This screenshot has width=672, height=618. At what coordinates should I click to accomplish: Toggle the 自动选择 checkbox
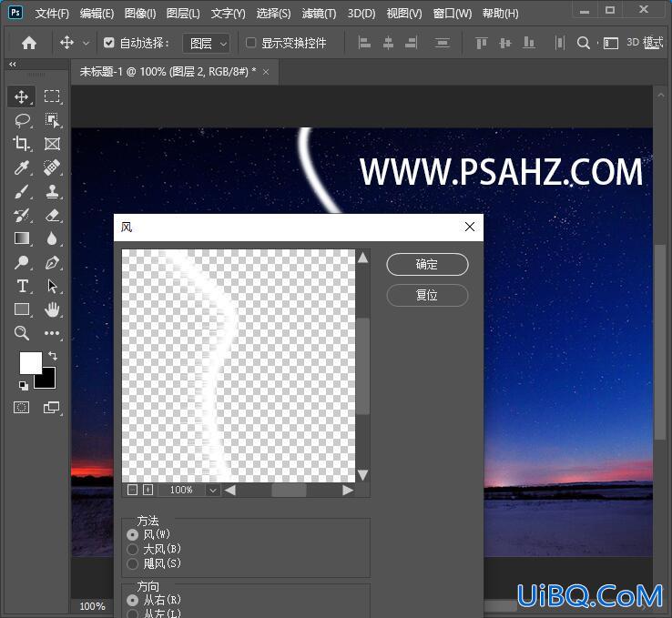tap(109, 43)
